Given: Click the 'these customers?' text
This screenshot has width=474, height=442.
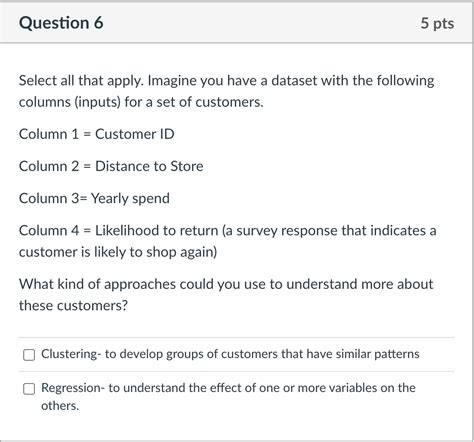Looking at the screenshot, I should 73,306.
